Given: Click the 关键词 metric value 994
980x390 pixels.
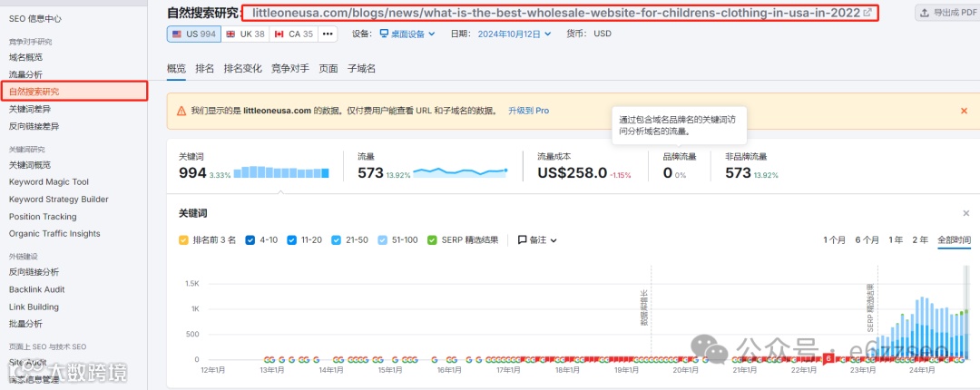Looking at the screenshot, I should pyautogui.click(x=192, y=173).
